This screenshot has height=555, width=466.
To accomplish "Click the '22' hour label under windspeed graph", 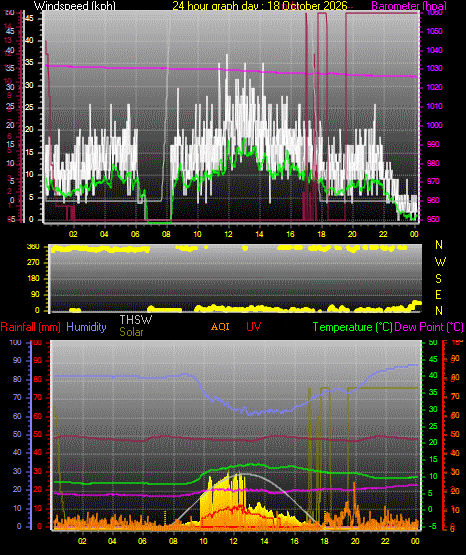I will point(383,234).
